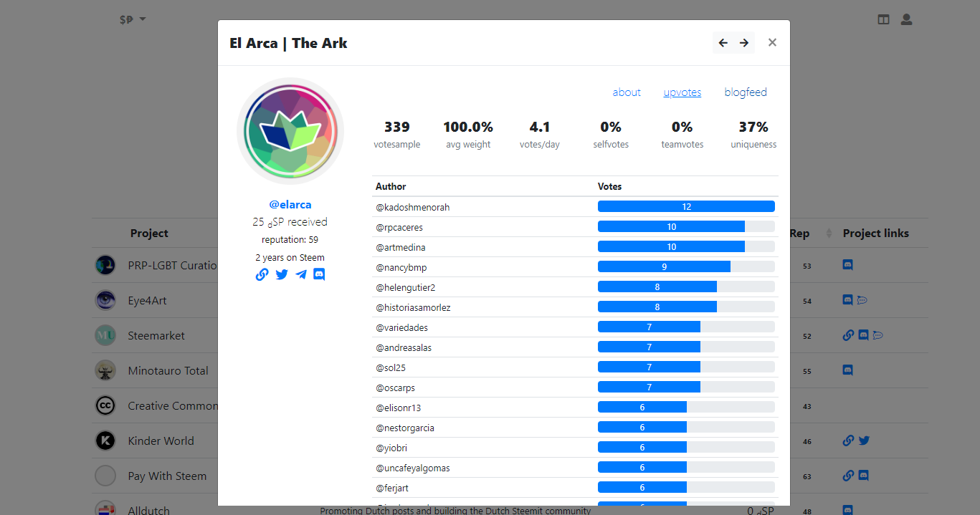Close the El Arca dialog
Image resolution: width=980 pixels, height=515 pixels.
(772, 43)
